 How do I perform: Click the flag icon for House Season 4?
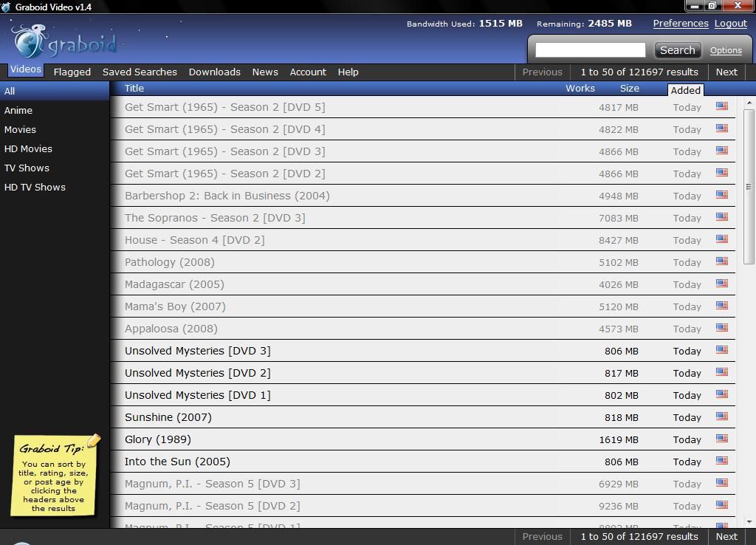722,239
